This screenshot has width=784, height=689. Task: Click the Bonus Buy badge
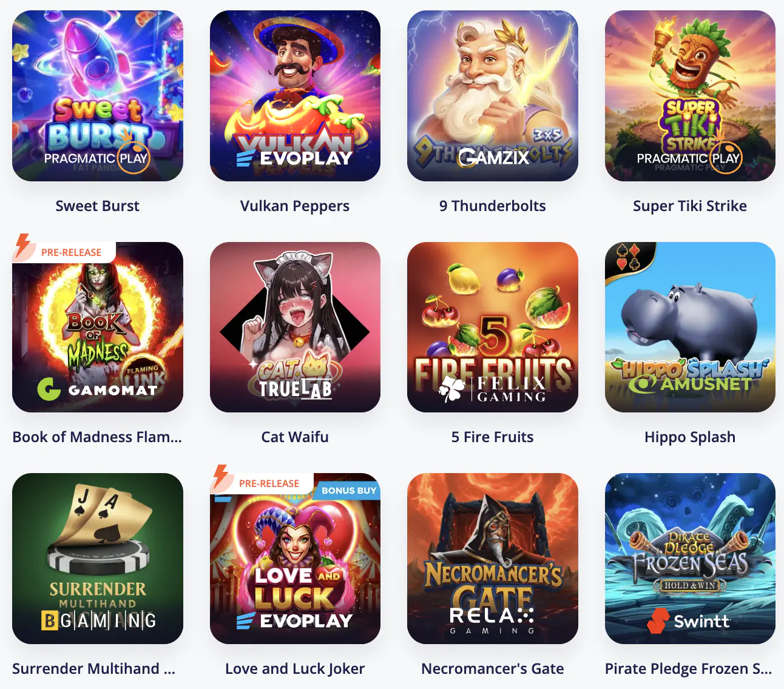pos(348,490)
